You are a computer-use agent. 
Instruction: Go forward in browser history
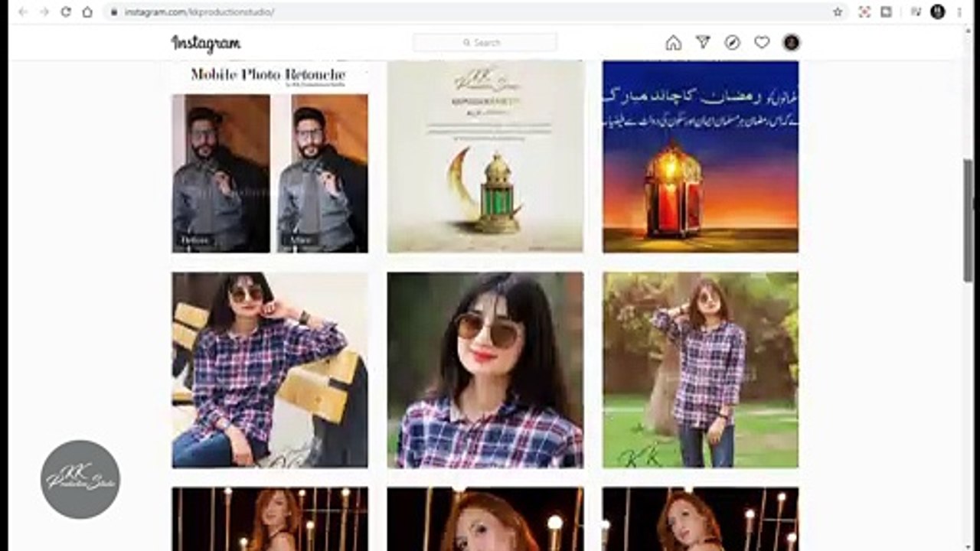click(44, 12)
